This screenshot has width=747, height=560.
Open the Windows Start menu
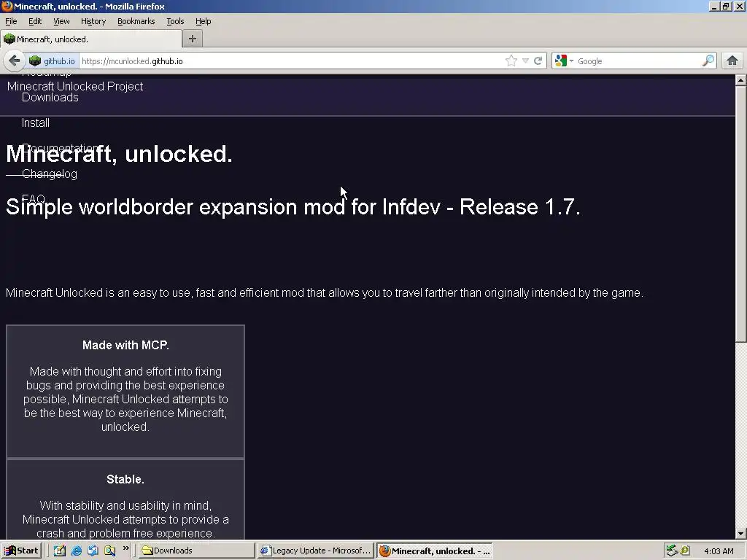(x=22, y=551)
